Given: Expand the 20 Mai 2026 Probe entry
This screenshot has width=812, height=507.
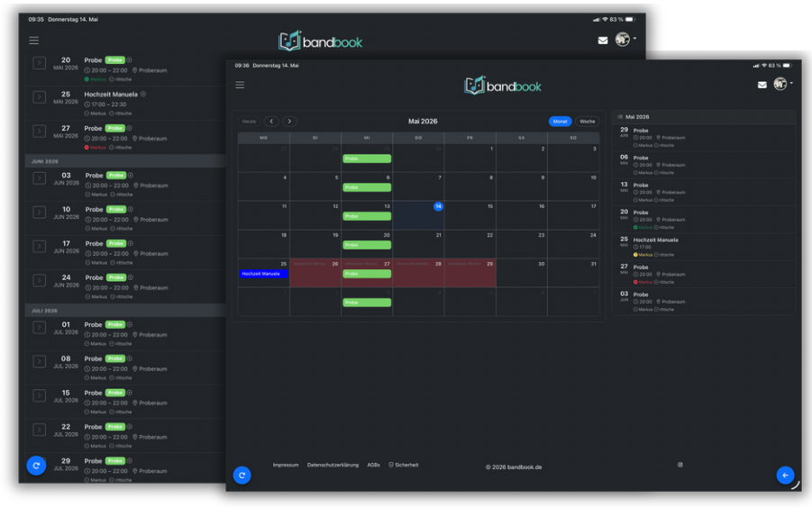Looking at the screenshot, I should pos(40,63).
